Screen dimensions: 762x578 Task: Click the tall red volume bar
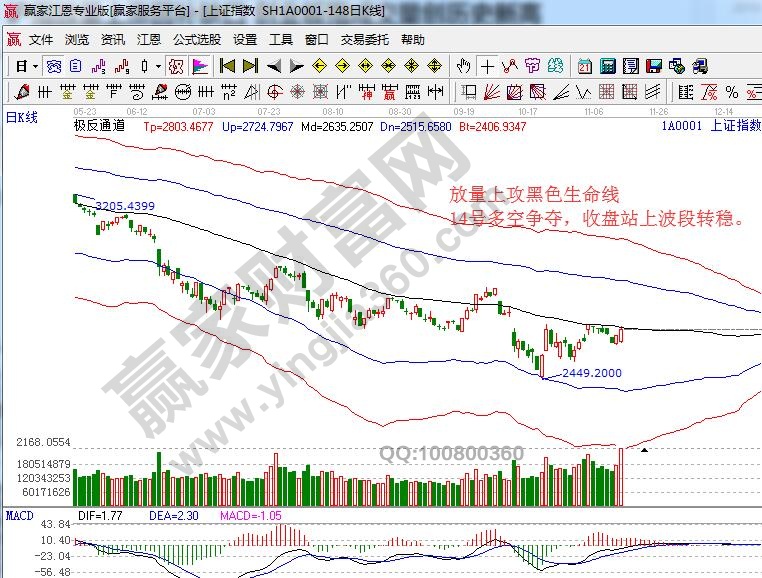[x=621, y=477]
